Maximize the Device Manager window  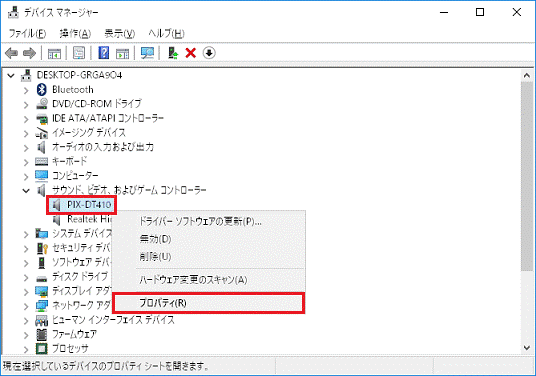480,13
